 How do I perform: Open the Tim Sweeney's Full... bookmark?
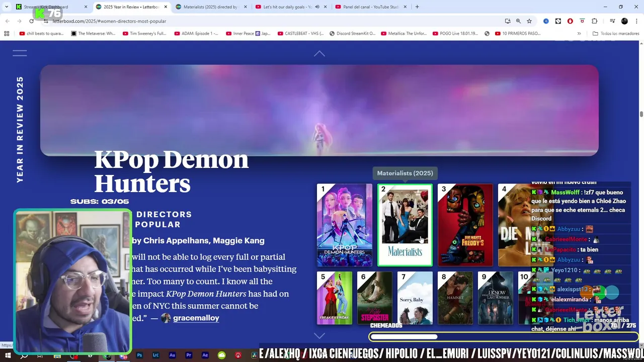tap(144, 34)
